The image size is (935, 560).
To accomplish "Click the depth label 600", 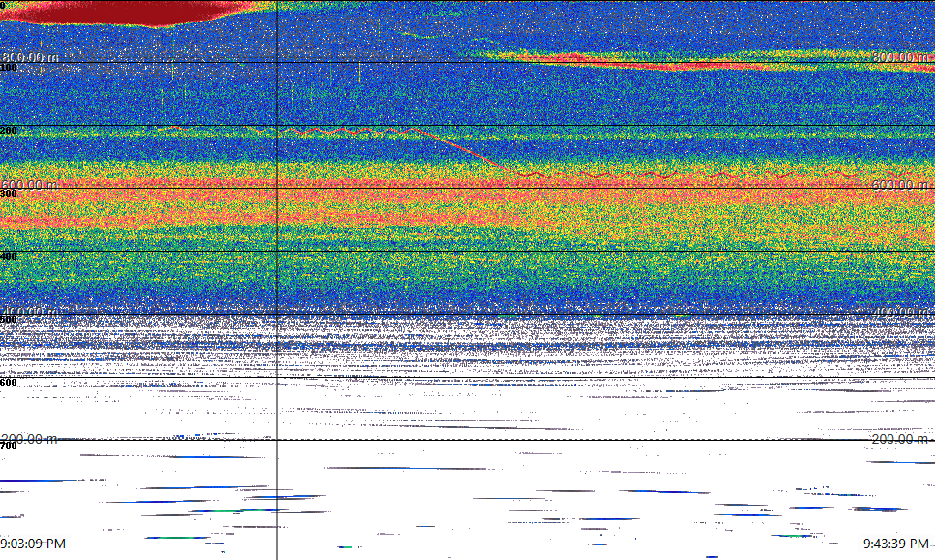I will 9,383.
